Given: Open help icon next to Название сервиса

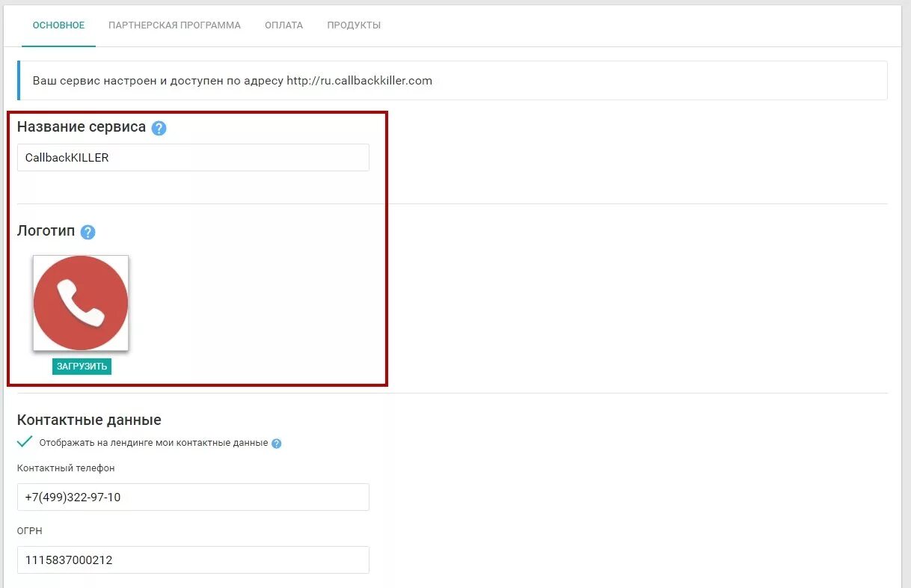Looking at the screenshot, I should [x=159, y=128].
